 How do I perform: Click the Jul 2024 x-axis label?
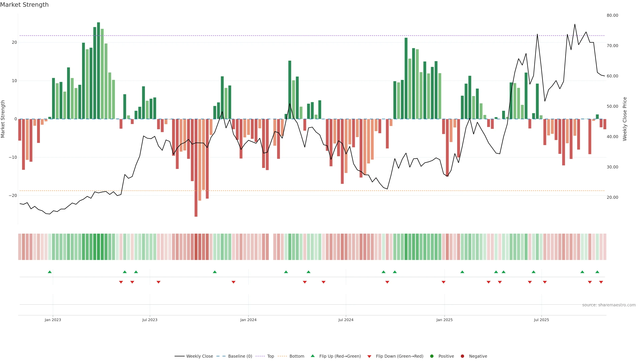(346, 320)
